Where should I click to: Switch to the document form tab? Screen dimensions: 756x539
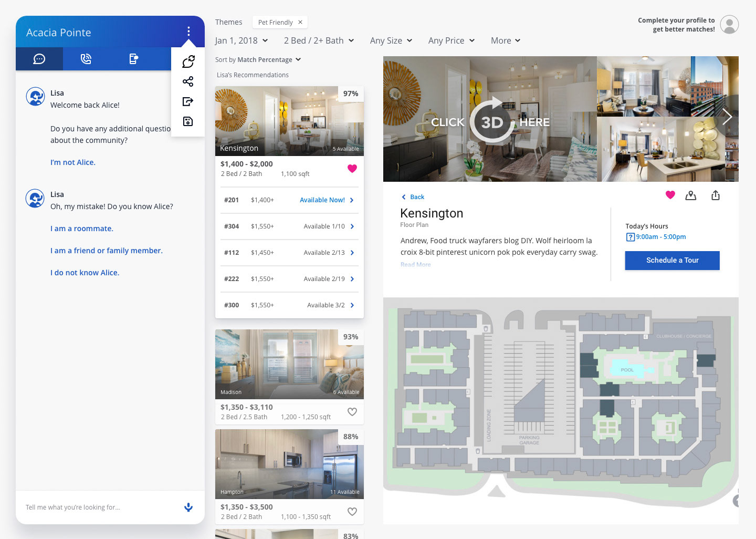pyautogui.click(x=134, y=59)
